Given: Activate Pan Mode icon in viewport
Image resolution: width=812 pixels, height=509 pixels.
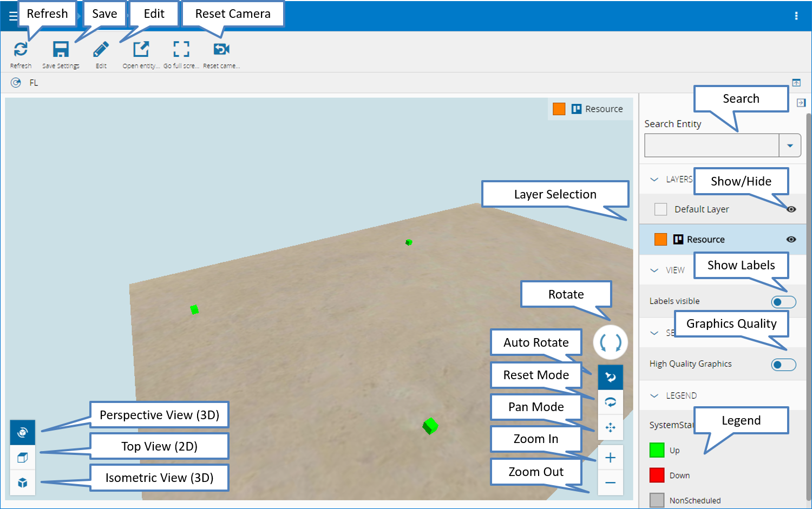Looking at the screenshot, I should (x=610, y=427).
